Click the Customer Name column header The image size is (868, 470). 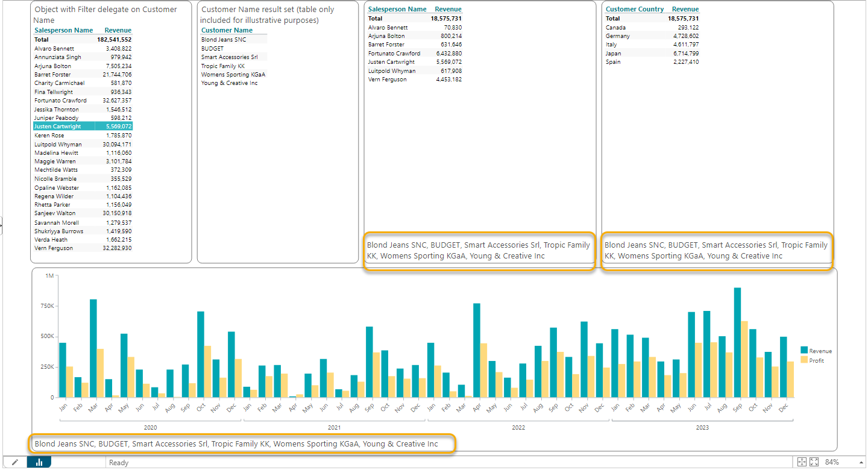click(227, 30)
